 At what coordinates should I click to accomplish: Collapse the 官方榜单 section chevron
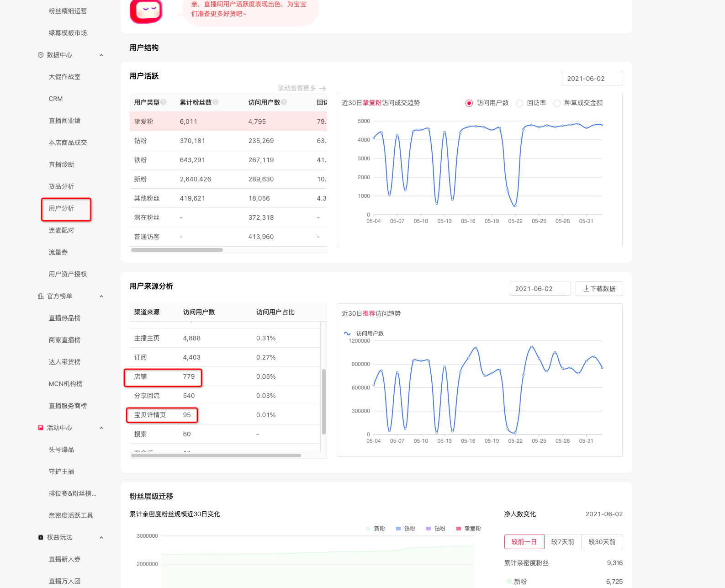pos(101,297)
